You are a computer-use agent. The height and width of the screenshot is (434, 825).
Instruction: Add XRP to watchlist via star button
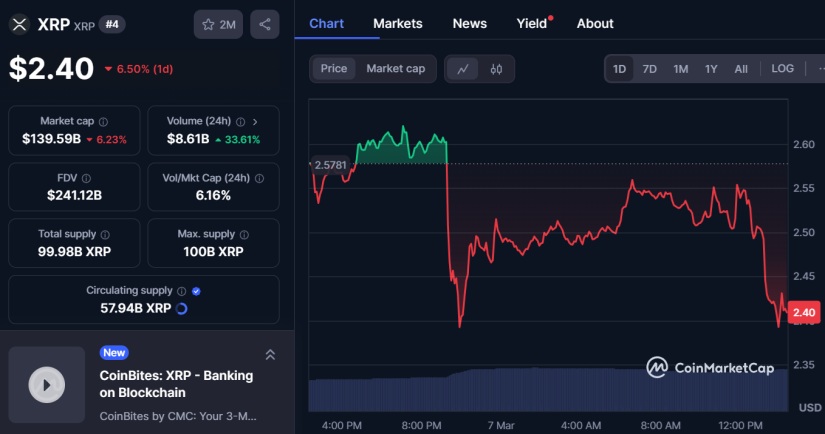coord(218,24)
